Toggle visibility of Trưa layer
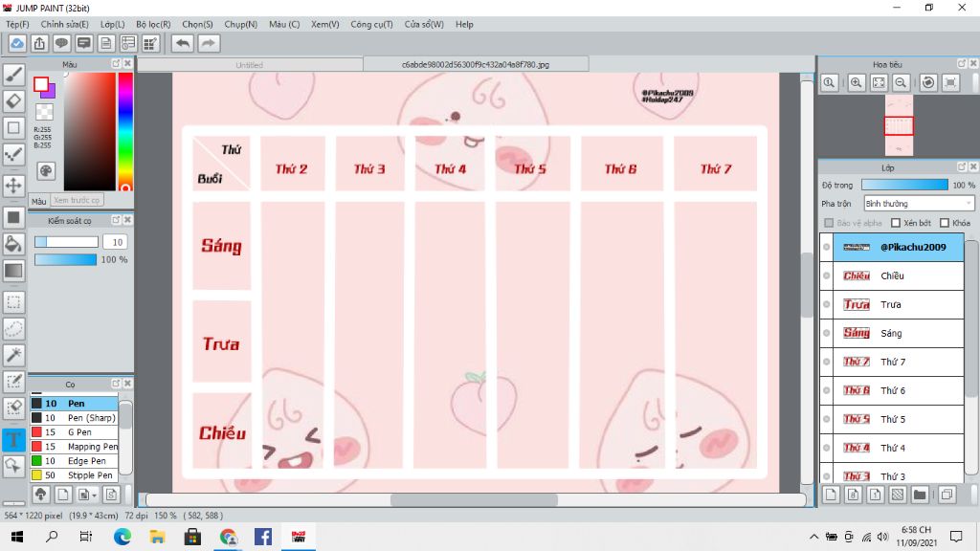This screenshot has height=551, width=980. click(x=826, y=304)
